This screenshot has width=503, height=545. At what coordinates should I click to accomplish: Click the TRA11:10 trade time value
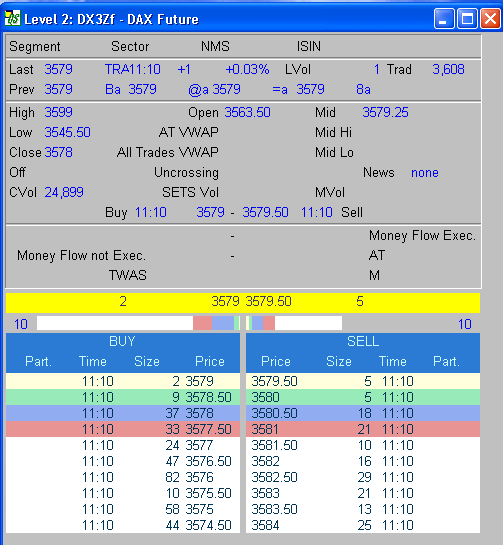(133, 70)
